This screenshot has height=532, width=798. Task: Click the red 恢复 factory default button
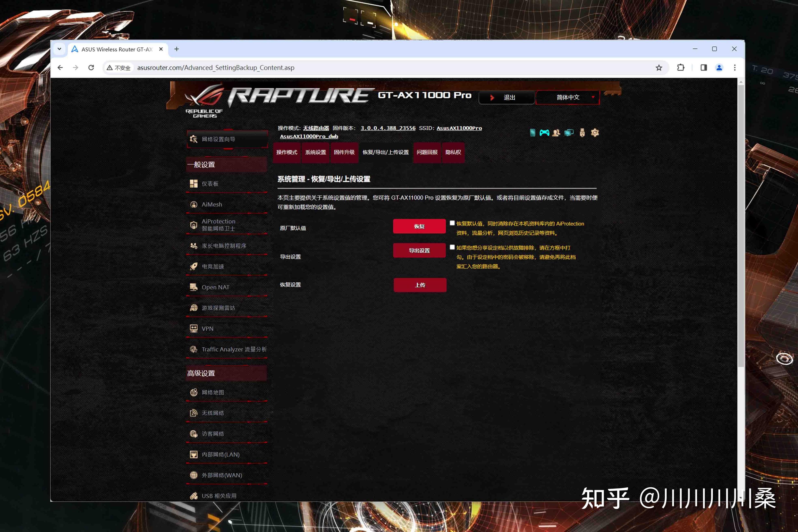(x=419, y=226)
